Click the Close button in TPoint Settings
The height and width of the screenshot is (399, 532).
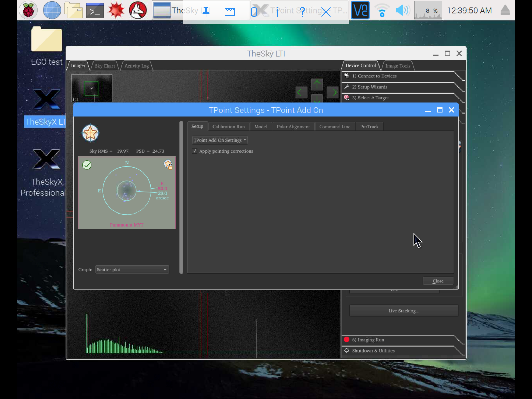coord(438,281)
